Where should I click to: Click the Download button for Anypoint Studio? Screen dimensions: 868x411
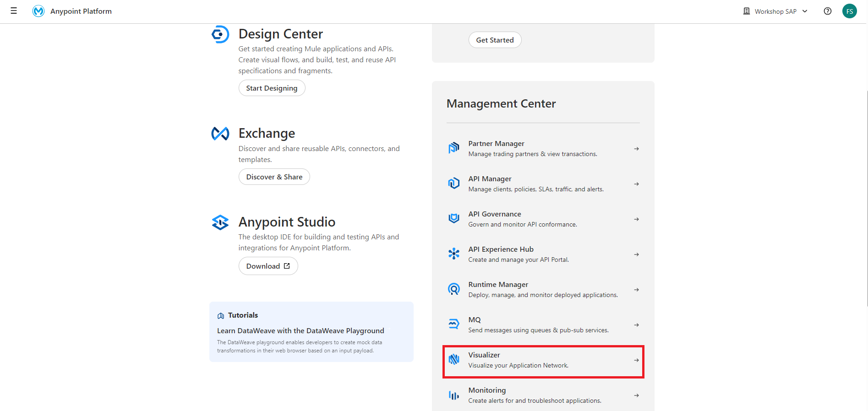click(x=268, y=266)
